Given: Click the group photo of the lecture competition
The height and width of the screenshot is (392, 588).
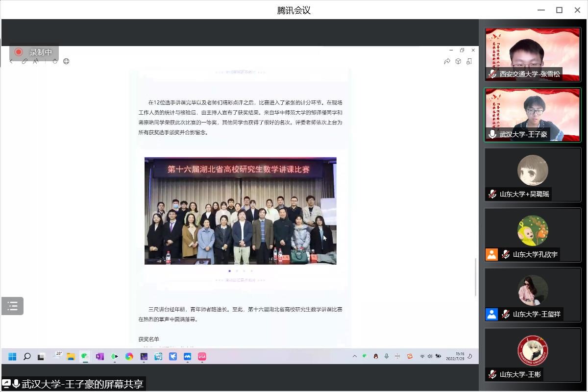Looking at the screenshot, I should coord(240,211).
